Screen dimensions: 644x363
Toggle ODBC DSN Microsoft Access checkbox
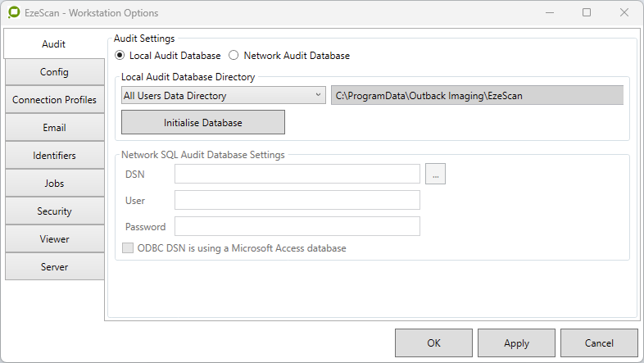(127, 248)
